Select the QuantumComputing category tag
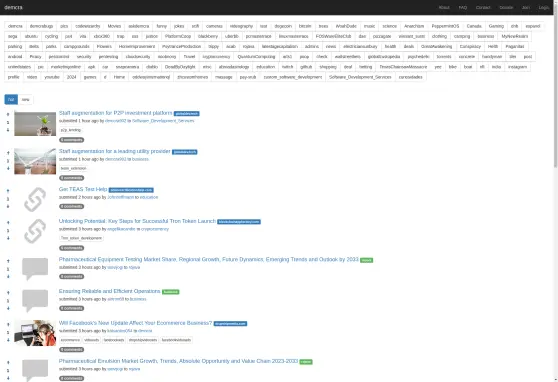558x382 pixels. pyautogui.click(x=256, y=57)
